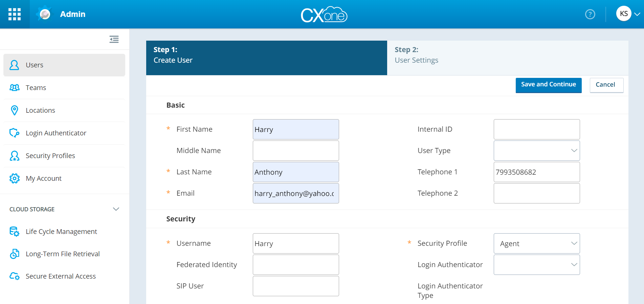This screenshot has width=644, height=304.
Task: Click the Locations pin icon
Action: 15,110
